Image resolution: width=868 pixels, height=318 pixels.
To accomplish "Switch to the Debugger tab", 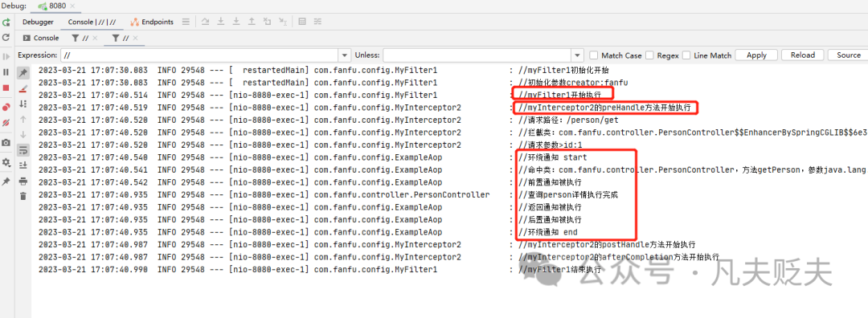I will click(38, 22).
